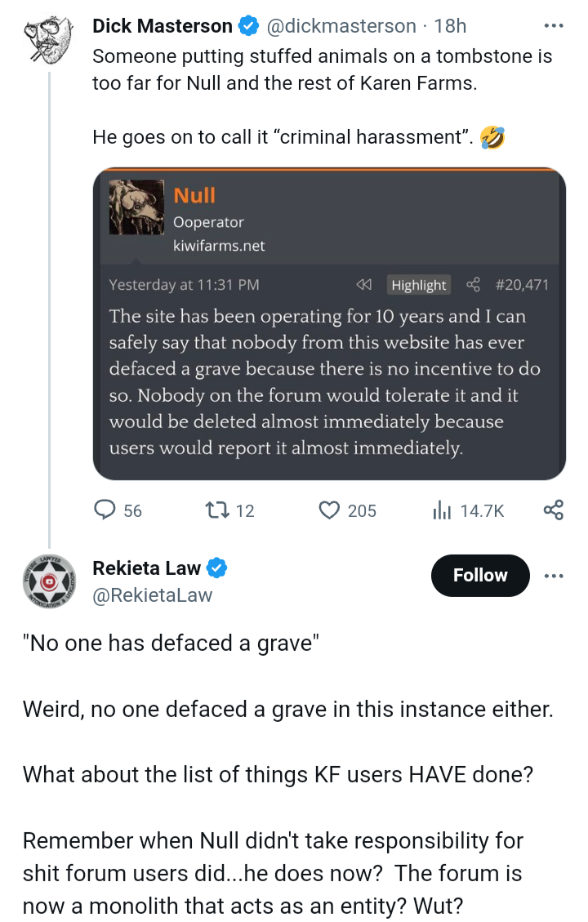View analytics showing 14.7K views
The width and height of the screenshot is (588, 922).
point(442,510)
